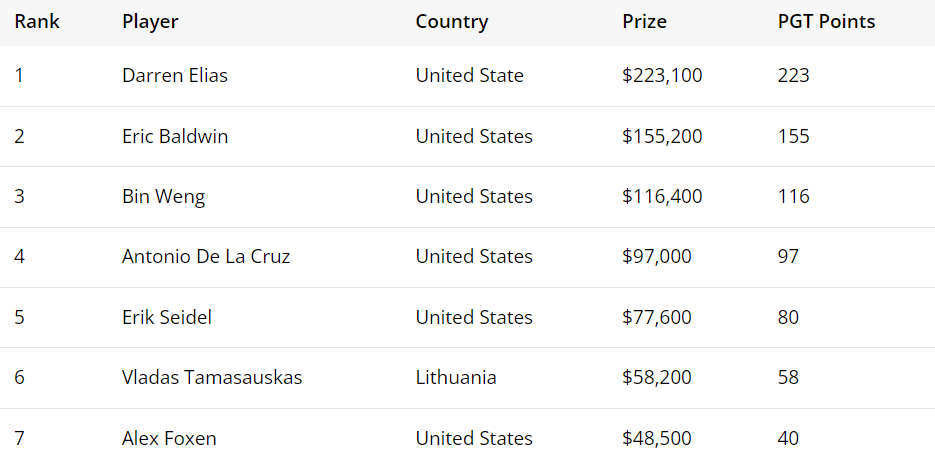935x467 pixels.
Task: Click the Player column header
Action: pos(150,22)
